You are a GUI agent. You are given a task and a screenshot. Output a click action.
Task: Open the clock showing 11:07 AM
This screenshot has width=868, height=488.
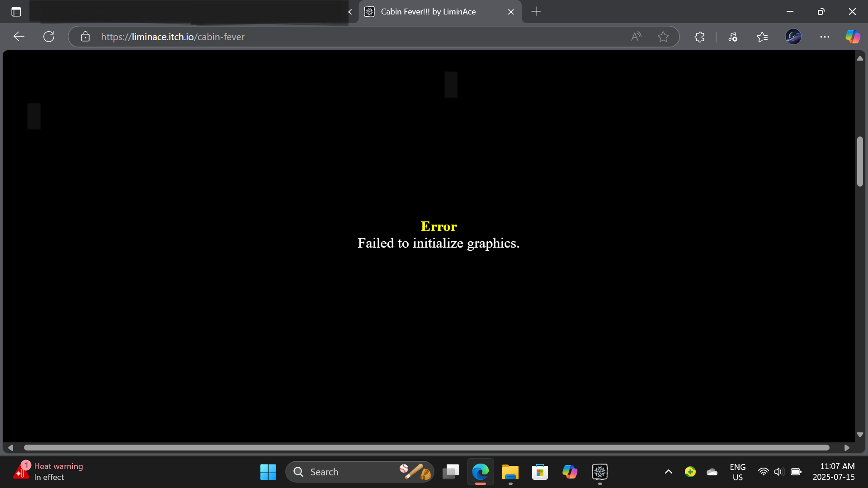coord(834,472)
